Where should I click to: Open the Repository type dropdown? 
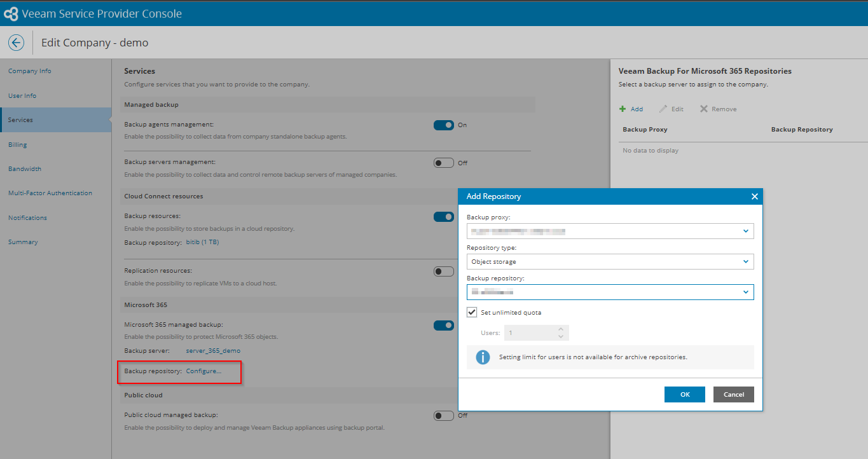coord(745,261)
